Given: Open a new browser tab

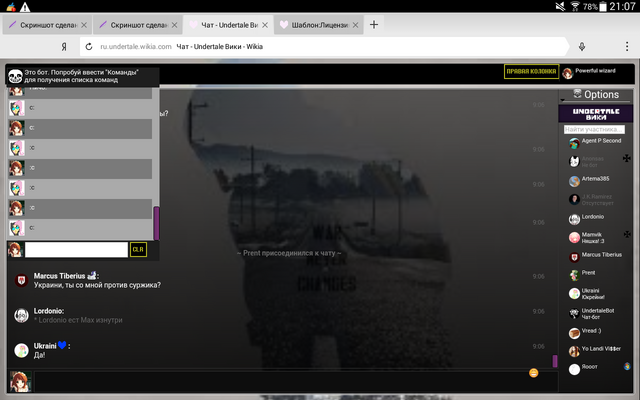Looking at the screenshot, I should pyautogui.click(x=374, y=25).
